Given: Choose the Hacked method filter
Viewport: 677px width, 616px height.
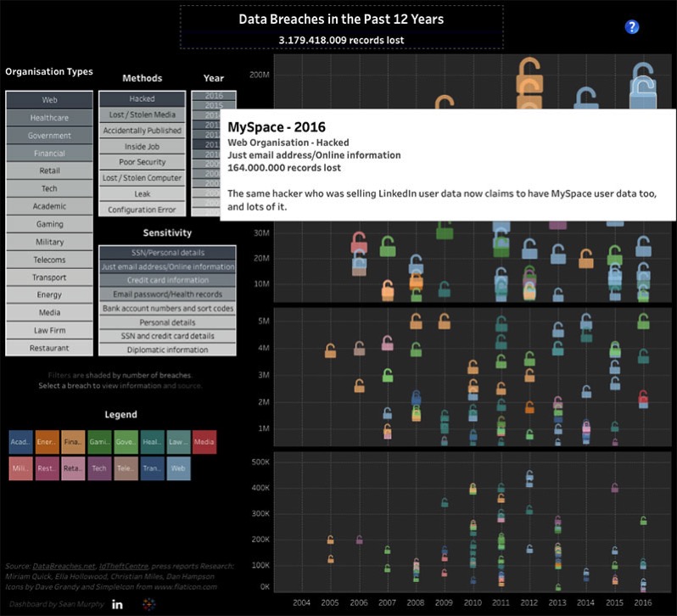Looking at the screenshot, I should pyautogui.click(x=142, y=99).
